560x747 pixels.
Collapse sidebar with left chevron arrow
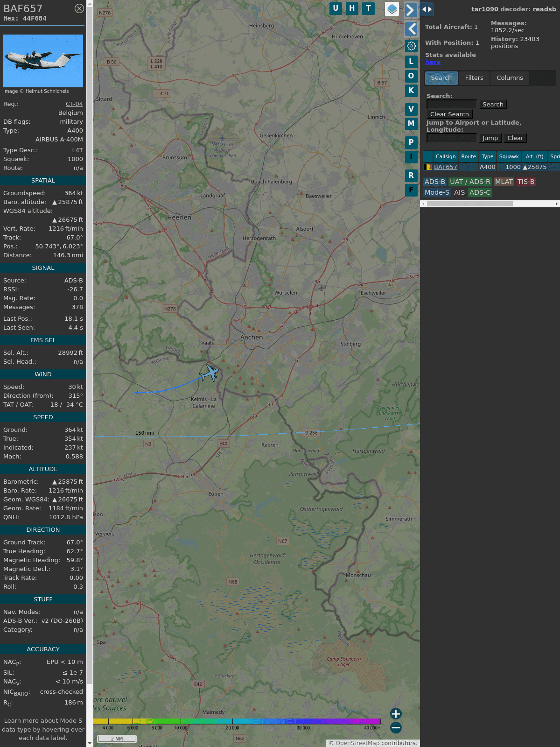point(411,29)
